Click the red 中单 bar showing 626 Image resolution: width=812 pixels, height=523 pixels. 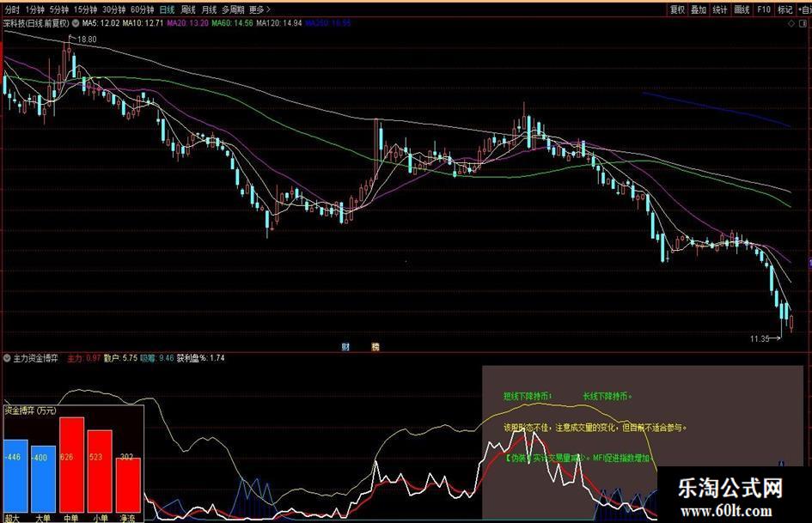[71, 465]
